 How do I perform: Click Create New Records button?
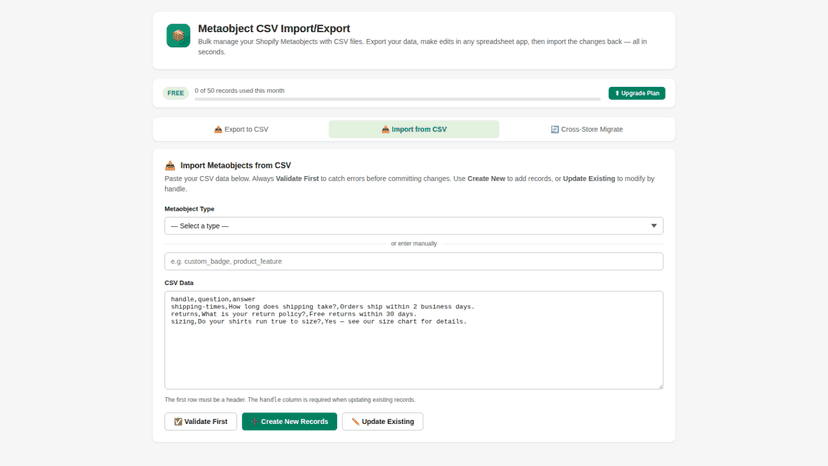pos(289,421)
